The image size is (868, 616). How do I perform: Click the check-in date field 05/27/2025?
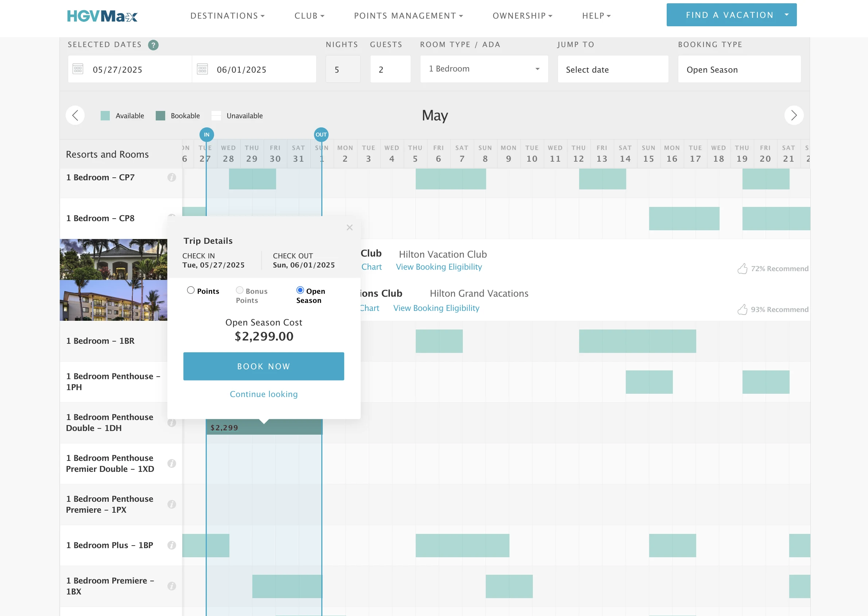click(130, 69)
